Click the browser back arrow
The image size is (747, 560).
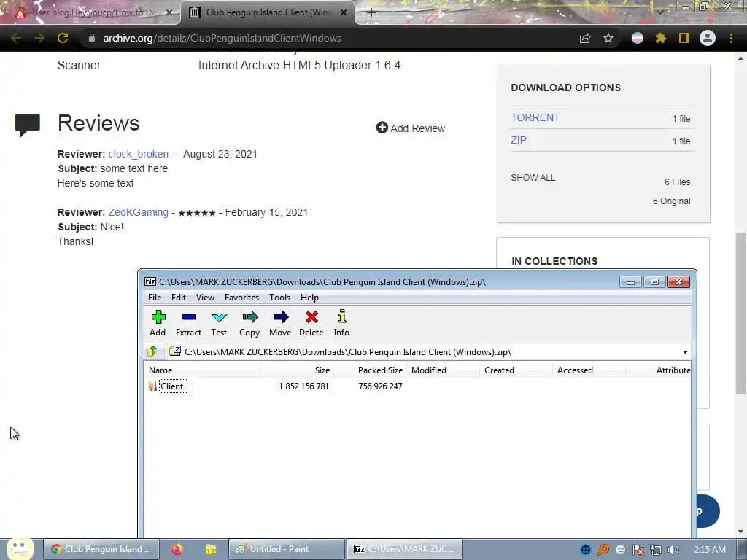16,38
